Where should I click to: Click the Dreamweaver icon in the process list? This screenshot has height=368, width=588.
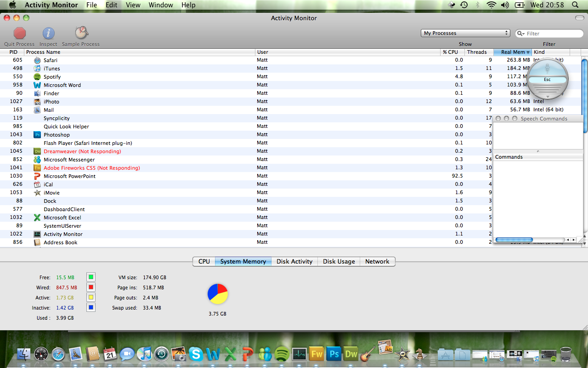point(37,151)
